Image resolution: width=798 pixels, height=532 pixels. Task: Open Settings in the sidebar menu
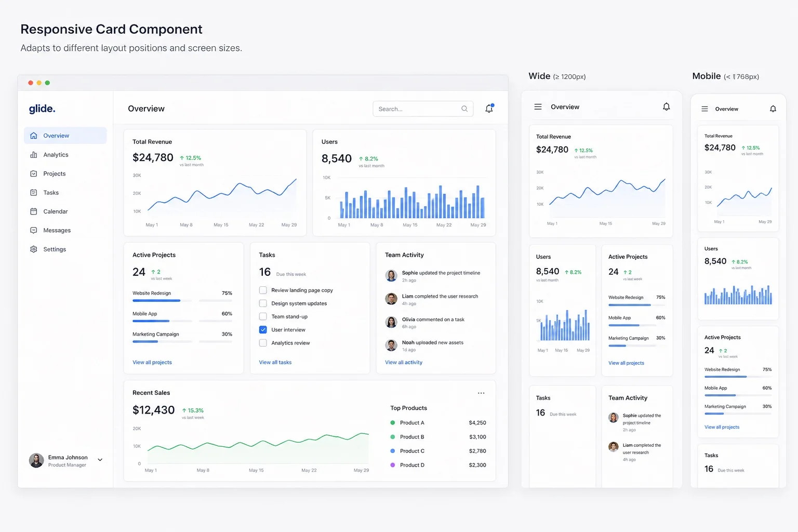tap(65, 249)
